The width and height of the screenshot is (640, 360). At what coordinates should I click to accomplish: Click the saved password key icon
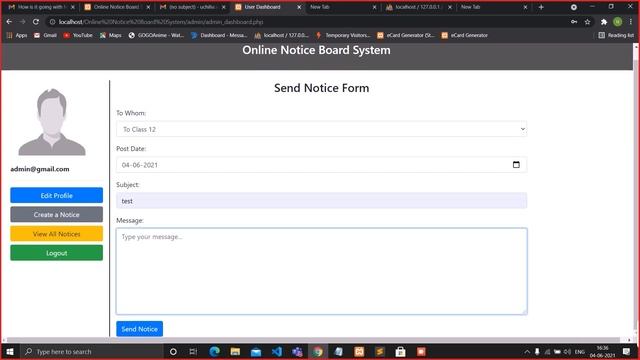pos(574,22)
